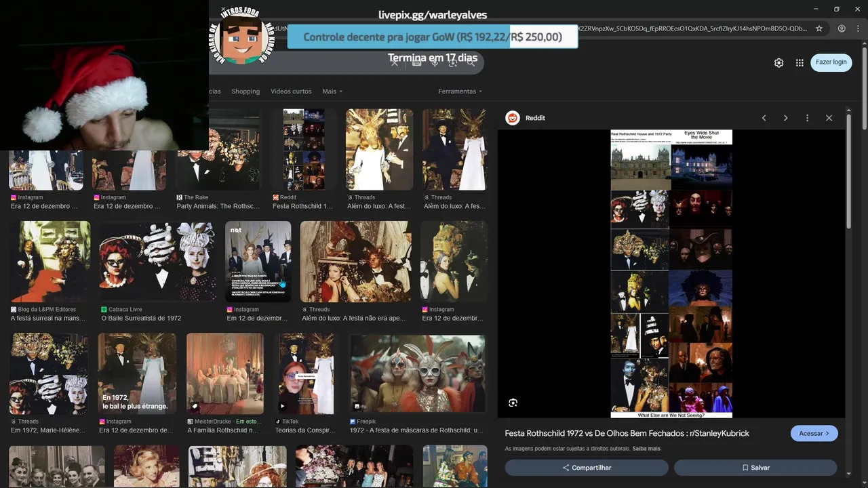Open Threads 'Em 1972, Marie-Hélène' thumbnail
The image size is (868, 488).
(49, 373)
